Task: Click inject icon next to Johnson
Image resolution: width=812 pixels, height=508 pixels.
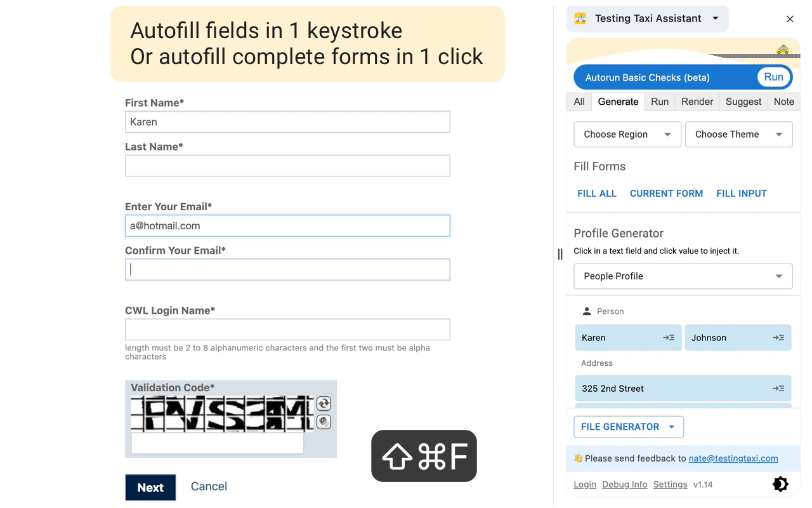Action: tap(778, 338)
